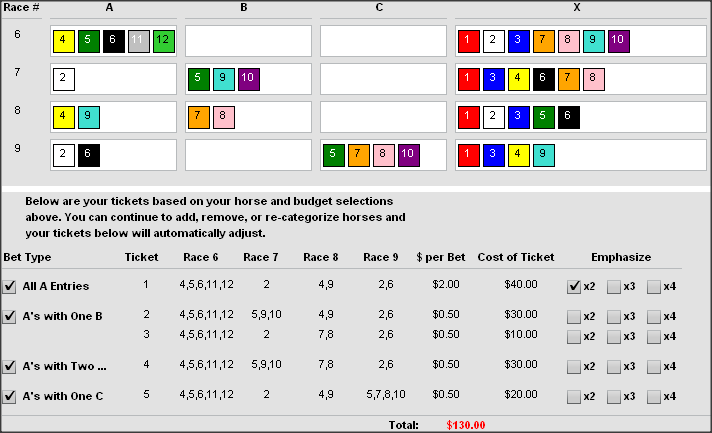This screenshot has width=712, height=433.
Task: Toggle the A's with Two bet type checkbox
Action: [10, 367]
